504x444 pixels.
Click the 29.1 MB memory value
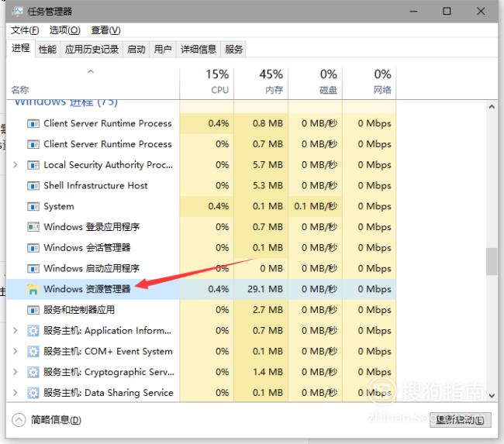tap(265, 289)
